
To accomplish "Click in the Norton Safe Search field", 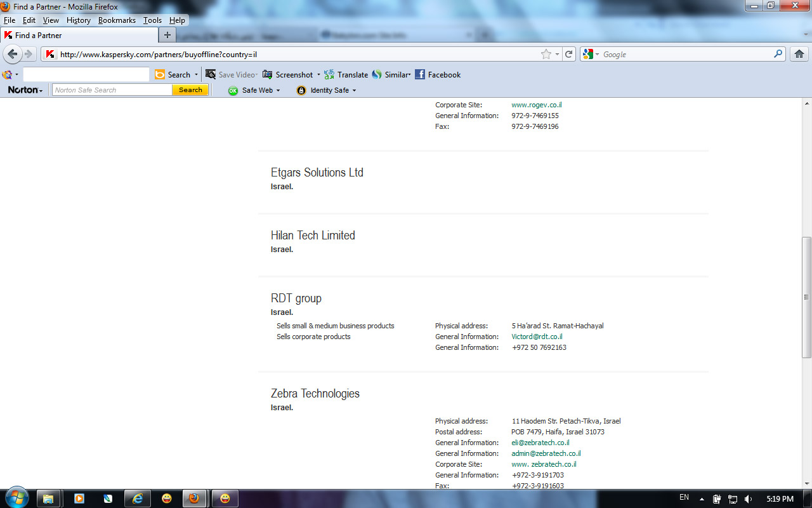I will point(112,90).
